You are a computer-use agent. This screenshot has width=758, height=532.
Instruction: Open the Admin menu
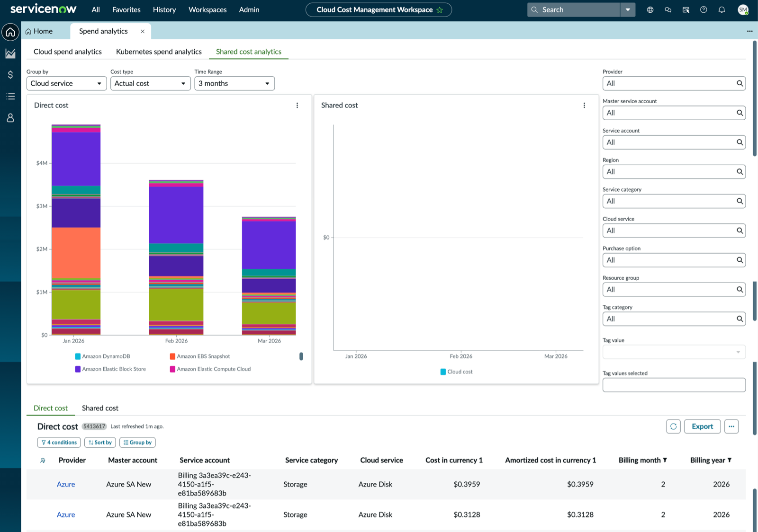(x=249, y=9)
